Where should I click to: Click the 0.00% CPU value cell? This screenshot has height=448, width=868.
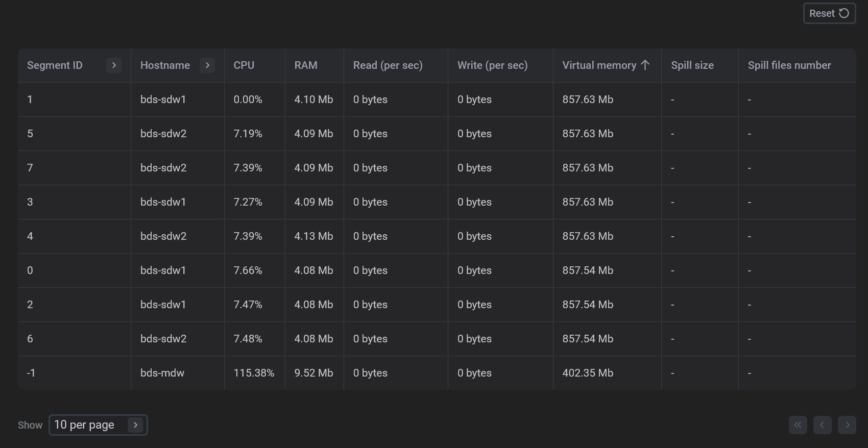click(248, 99)
